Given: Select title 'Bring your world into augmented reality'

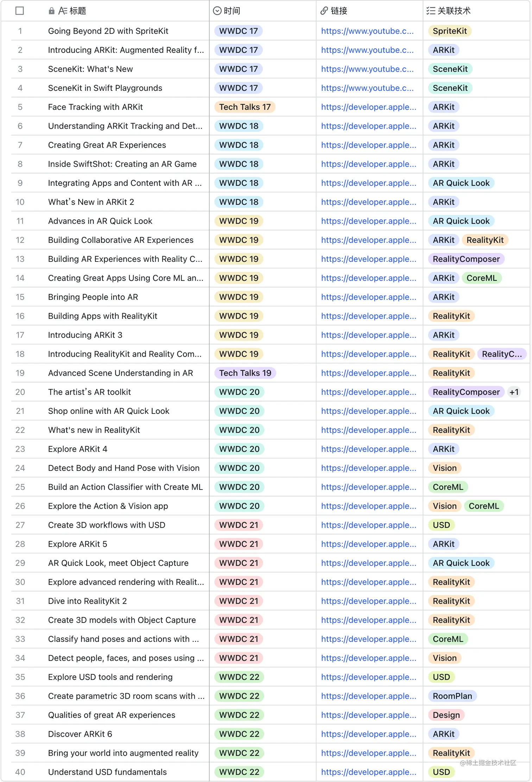Looking at the screenshot, I should (123, 753).
